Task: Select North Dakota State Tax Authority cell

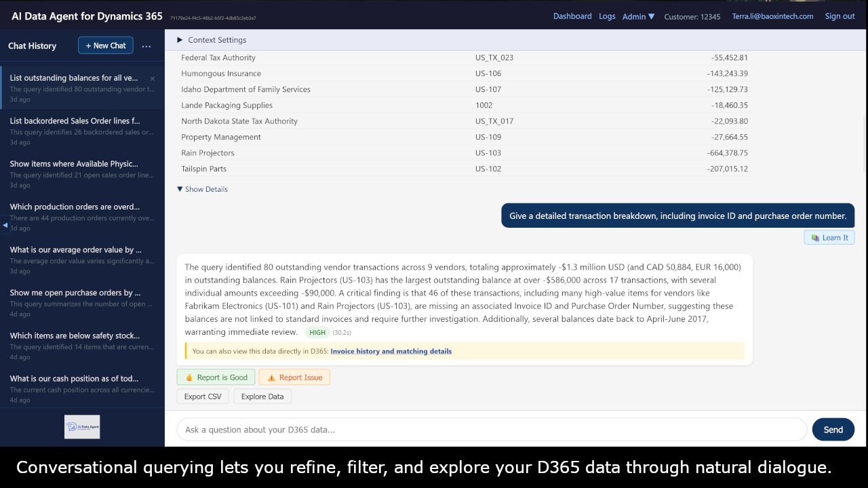Action: pyautogui.click(x=239, y=121)
